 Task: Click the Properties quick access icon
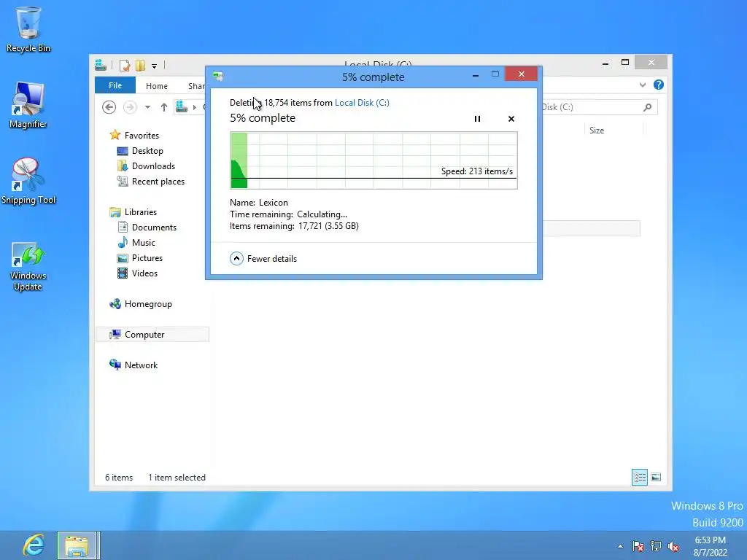coord(124,65)
